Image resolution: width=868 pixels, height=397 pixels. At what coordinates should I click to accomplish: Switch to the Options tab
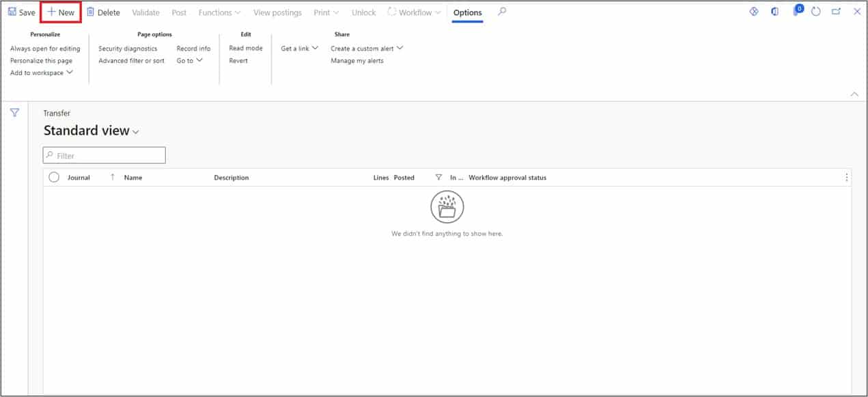[467, 12]
